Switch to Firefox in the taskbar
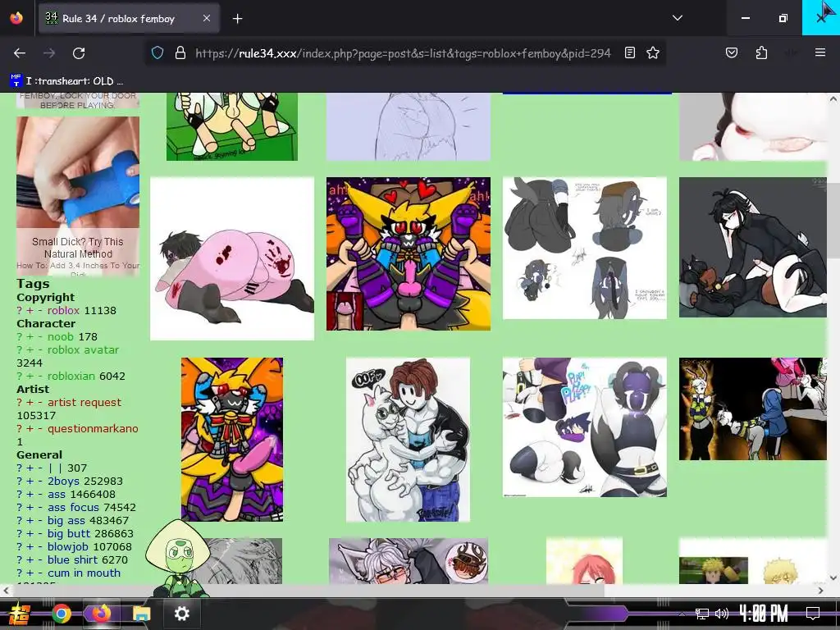The height and width of the screenshot is (630, 840). point(101,614)
